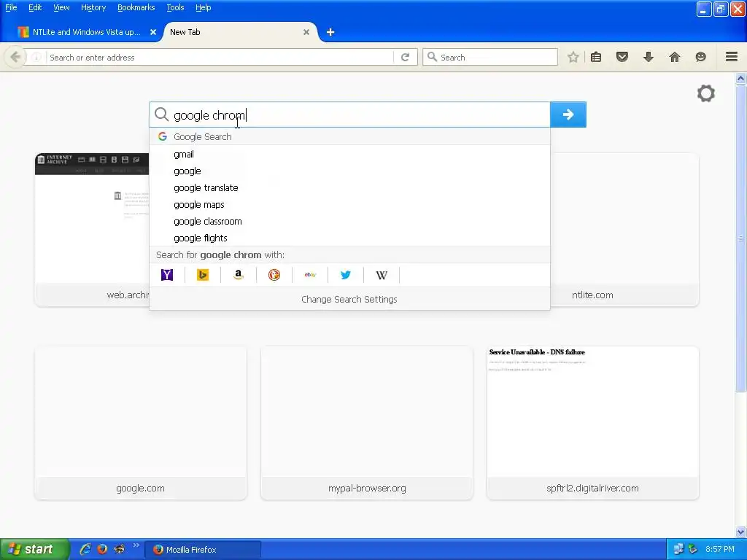Select Mozilla Firefox taskbar button
This screenshot has width=747, height=560.
tap(203, 550)
